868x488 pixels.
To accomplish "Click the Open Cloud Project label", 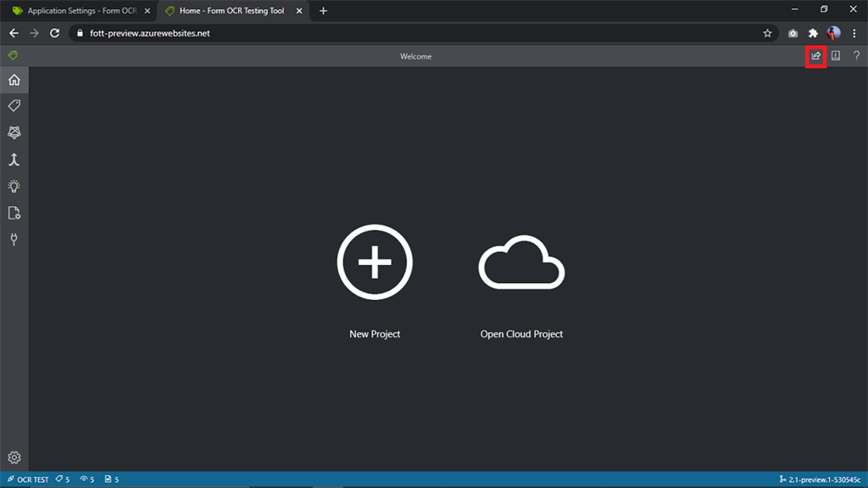I will pyautogui.click(x=521, y=334).
